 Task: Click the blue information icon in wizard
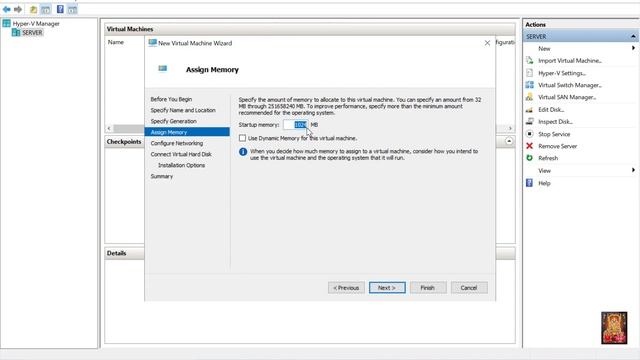[243, 152]
